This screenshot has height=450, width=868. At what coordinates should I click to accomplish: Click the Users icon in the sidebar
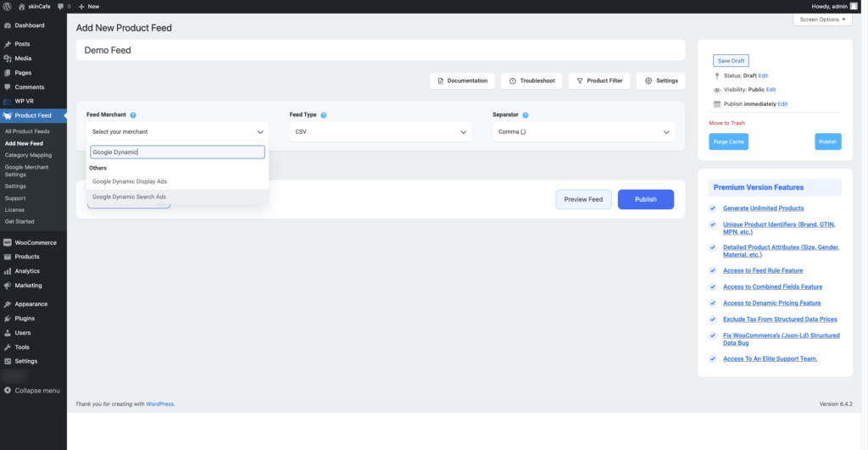(x=7, y=333)
